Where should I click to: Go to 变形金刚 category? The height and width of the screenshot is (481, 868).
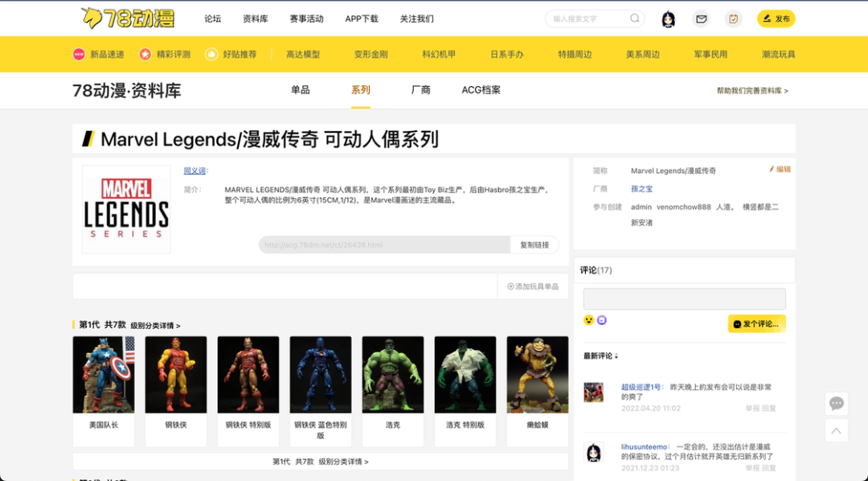point(371,55)
